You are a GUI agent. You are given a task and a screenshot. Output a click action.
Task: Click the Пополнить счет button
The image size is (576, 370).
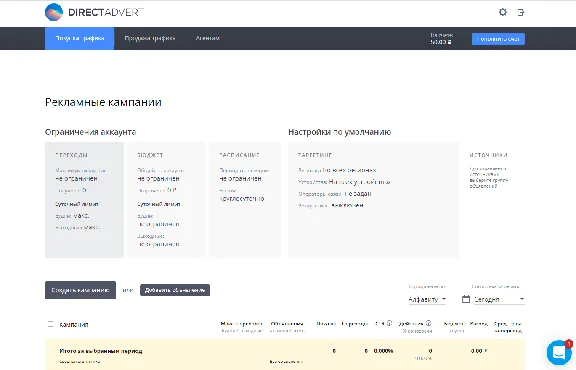[498, 39]
